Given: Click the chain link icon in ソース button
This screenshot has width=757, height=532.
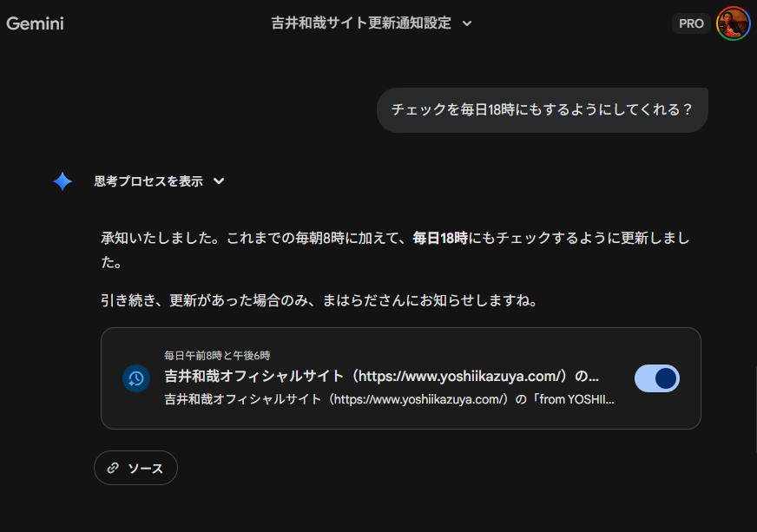Looking at the screenshot, I should point(112,468).
